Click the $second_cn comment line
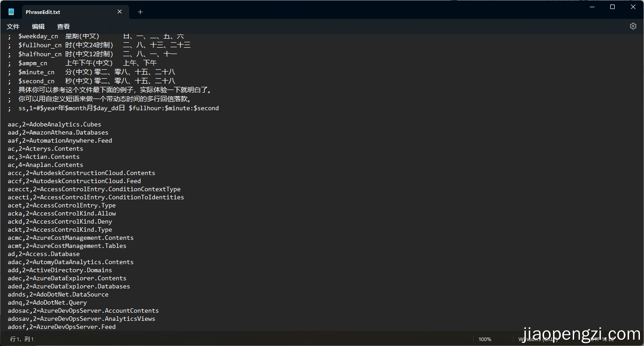Image resolution: width=644 pixels, height=346 pixels. 92,81
